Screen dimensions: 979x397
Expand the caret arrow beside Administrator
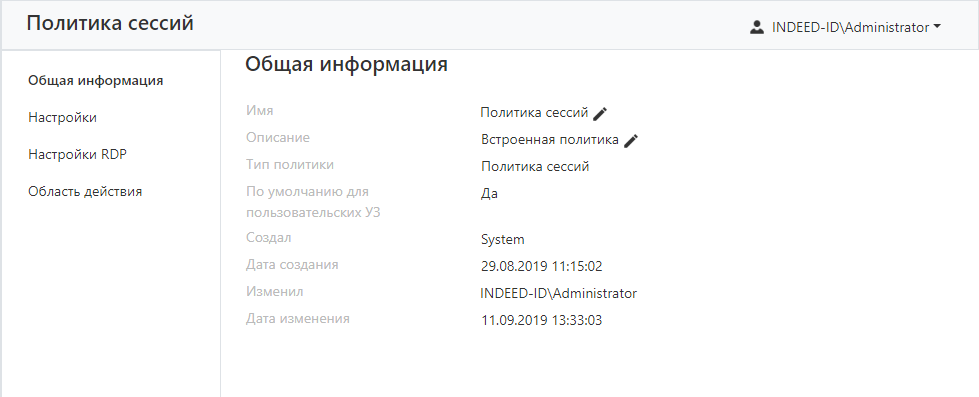pos(937,27)
